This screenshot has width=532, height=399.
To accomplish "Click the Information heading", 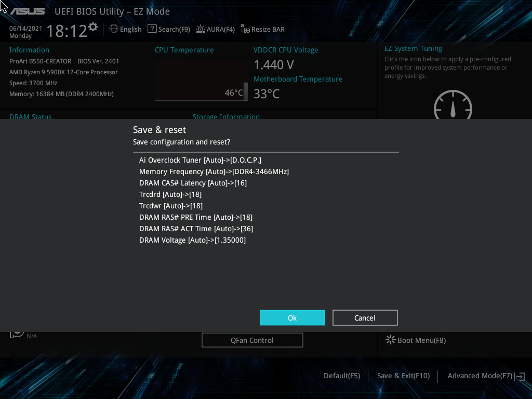I will click(x=29, y=50).
